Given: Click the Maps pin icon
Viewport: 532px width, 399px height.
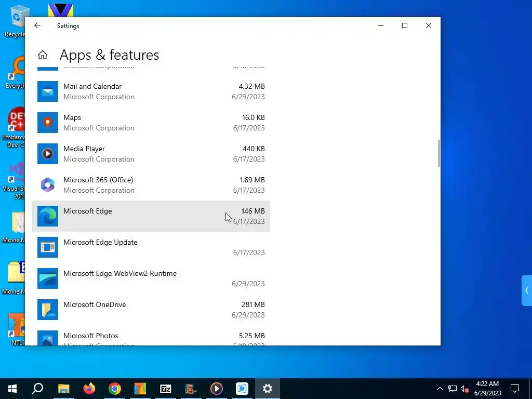Looking at the screenshot, I should [x=47, y=123].
